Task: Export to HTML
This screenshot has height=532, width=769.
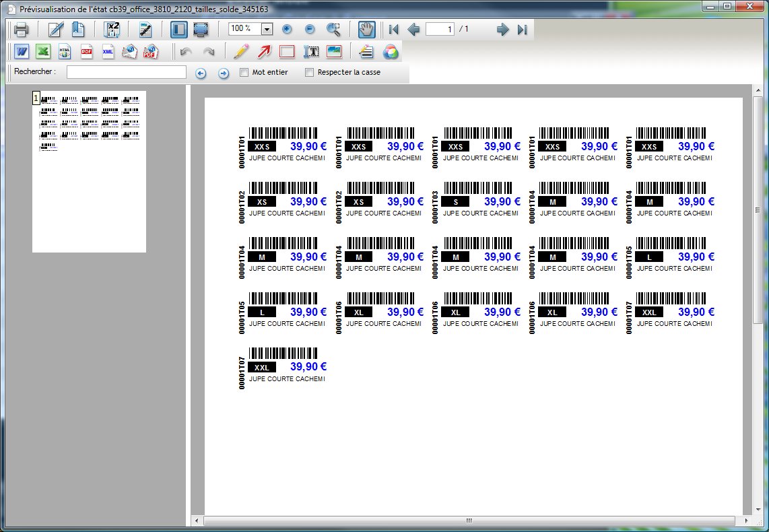Action: coord(65,51)
